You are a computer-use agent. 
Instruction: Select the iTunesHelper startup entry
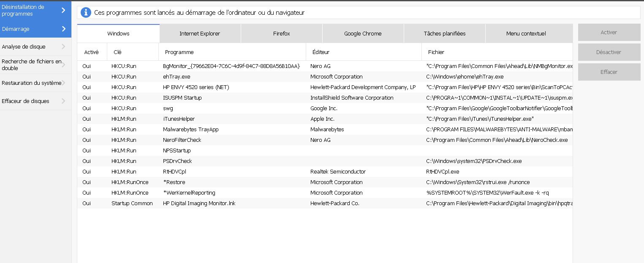pos(179,119)
